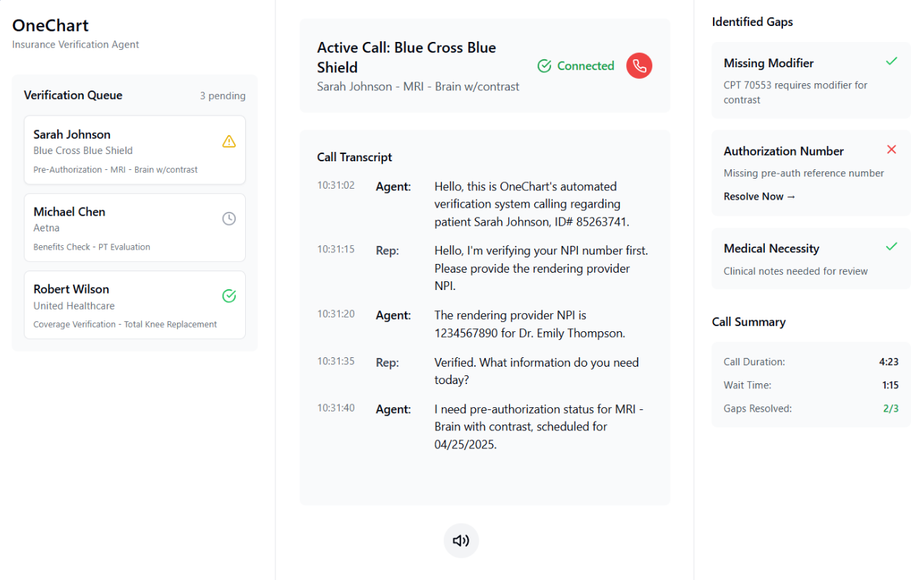Image resolution: width=924 pixels, height=580 pixels.
Task: Click the warning icon on Sarah Johnson's card
Action: coord(229,142)
